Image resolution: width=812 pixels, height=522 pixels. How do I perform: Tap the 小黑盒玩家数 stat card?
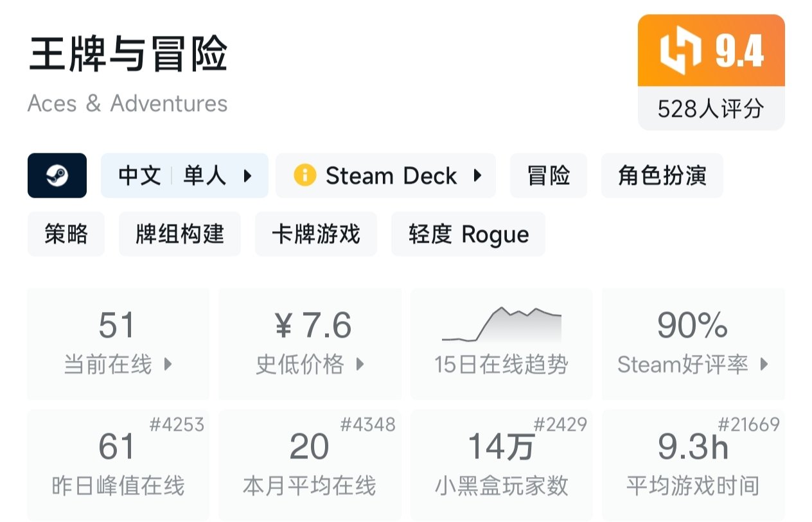501,465
